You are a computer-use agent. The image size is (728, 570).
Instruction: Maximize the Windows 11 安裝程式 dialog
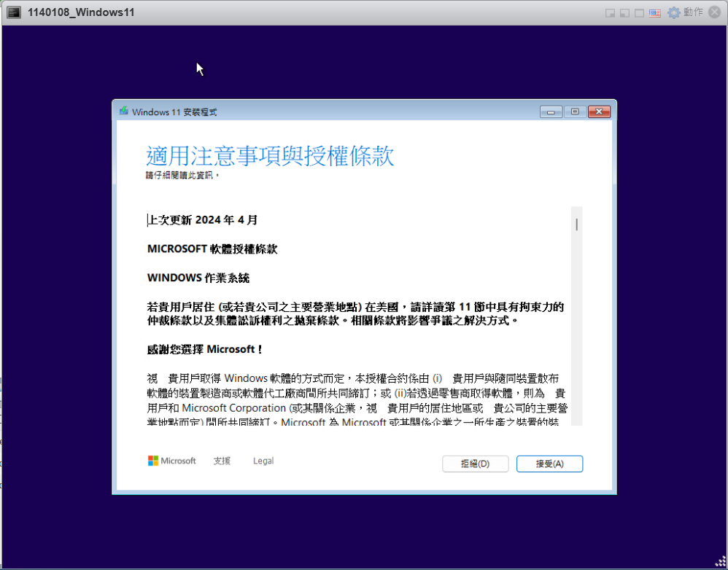[x=575, y=112]
